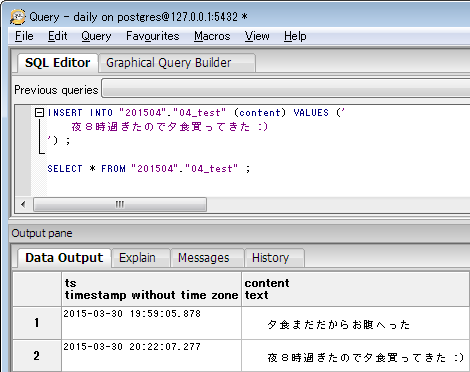Open the File menu

point(24,36)
